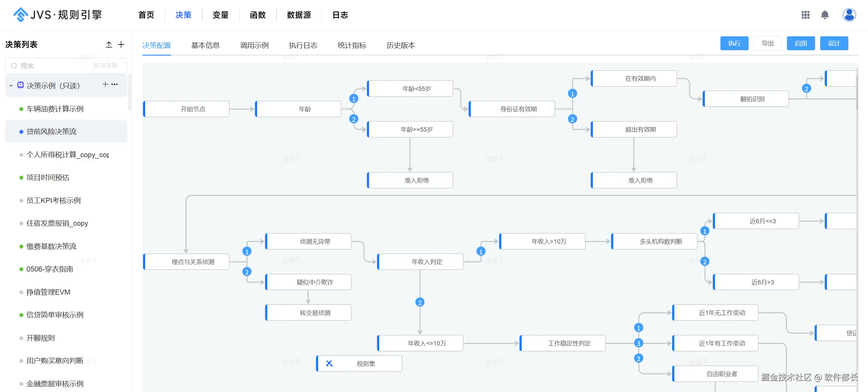Screen dimensions: 868x392
Task: Click branch marker 3 near 工作稳定性判定
Action: 638,343
